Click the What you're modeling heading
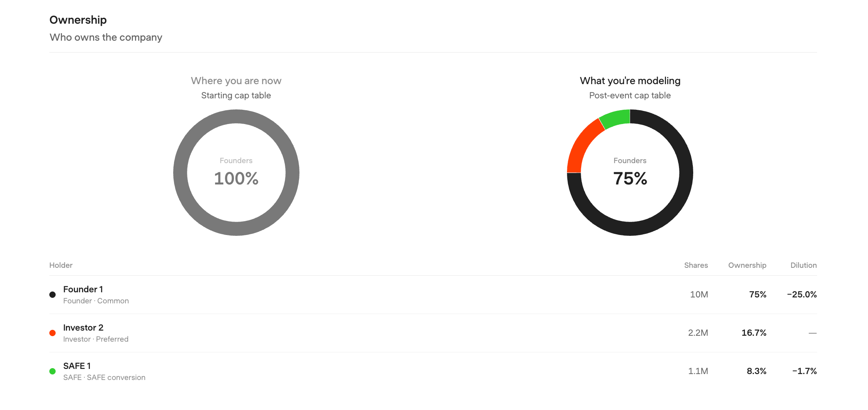The height and width of the screenshot is (410, 868). click(x=630, y=81)
